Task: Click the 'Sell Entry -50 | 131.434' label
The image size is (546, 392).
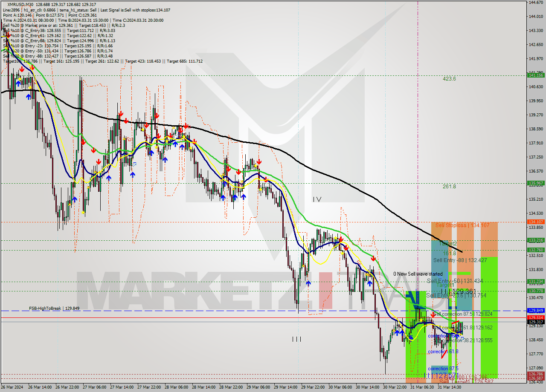Action: pyautogui.click(x=455, y=281)
